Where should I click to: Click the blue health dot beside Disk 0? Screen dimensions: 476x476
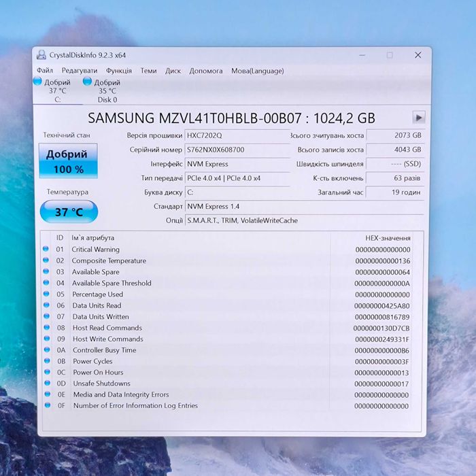(x=87, y=81)
